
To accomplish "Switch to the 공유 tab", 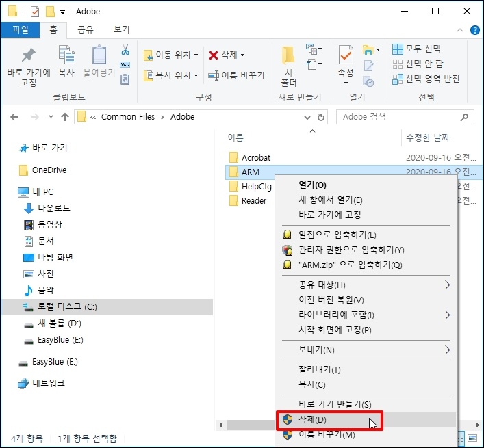I will click(85, 29).
